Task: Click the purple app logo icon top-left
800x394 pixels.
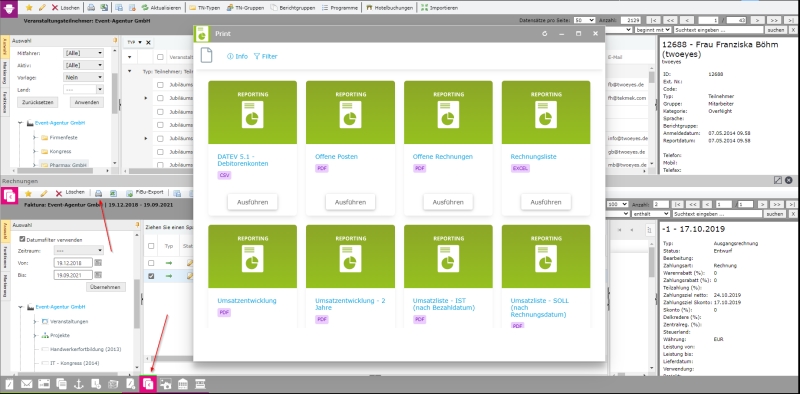Action: pos(9,8)
